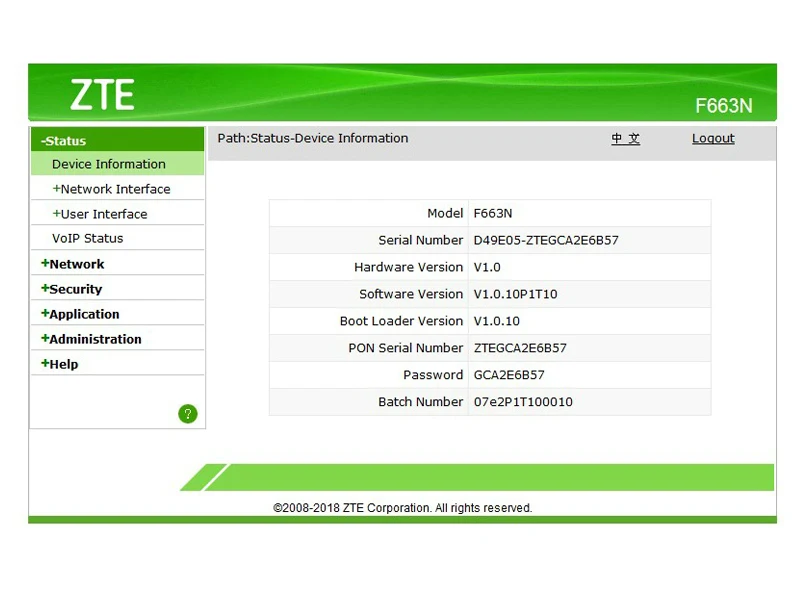
Task: Click the Boot Loader Version label
Action: [402, 321]
